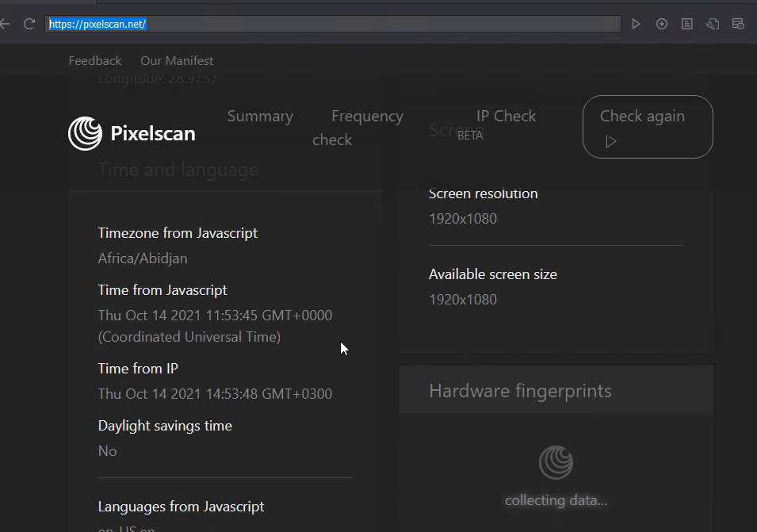Image resolution: width=757 pixels, height=532 pixels.
Task: Click the 1920x1080 screen resolution value
Action: [x=463, y=219]
